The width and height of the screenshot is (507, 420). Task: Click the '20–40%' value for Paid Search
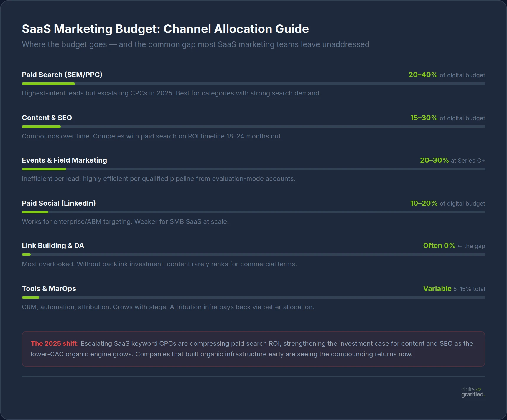[x=423, y=75]
